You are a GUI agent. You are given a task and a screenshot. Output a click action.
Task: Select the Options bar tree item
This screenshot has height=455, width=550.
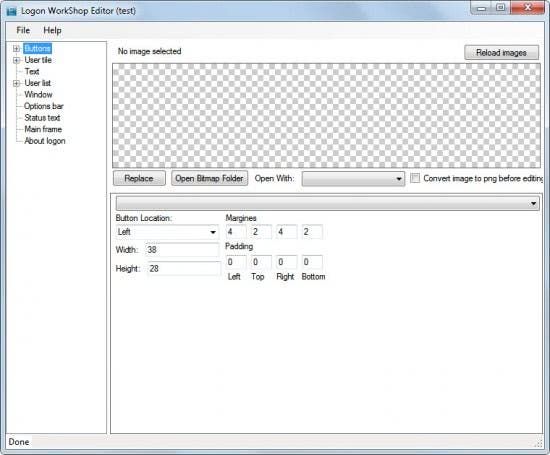[44, 106]
